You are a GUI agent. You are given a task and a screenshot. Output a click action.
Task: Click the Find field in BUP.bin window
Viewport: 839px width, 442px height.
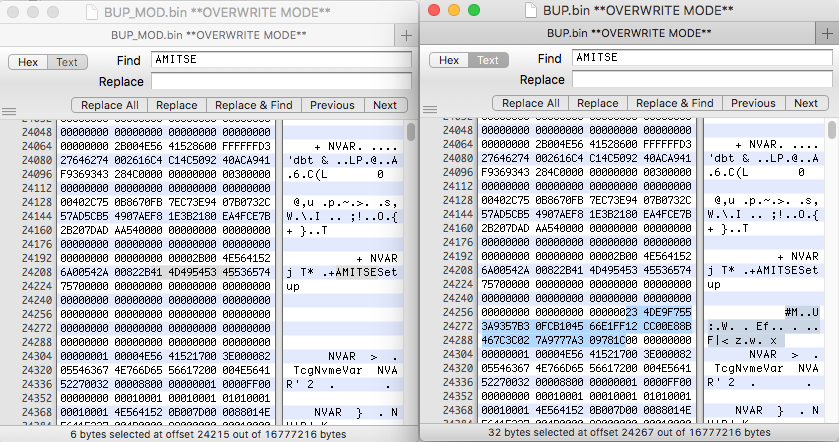click(x=702, y=57)
